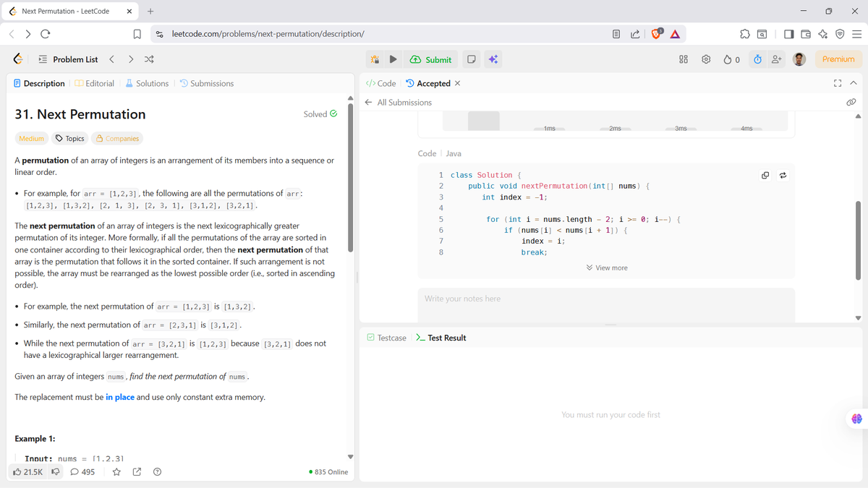This screenshot has width=868, height=488.
Task: Start the debugger with the bug icon
Action: 375,59
